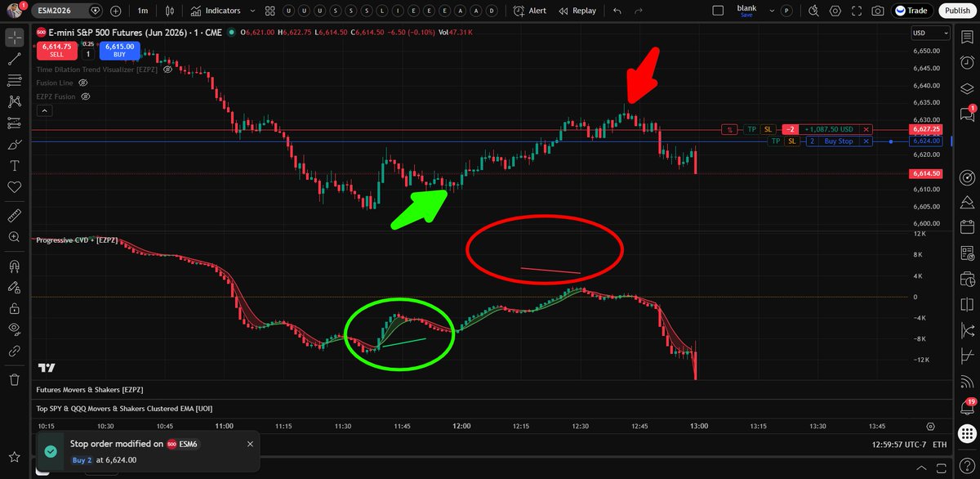This screenshot has width=980, height=479.
Task: Click the trash remove objects icon
Action: point(14,379)
